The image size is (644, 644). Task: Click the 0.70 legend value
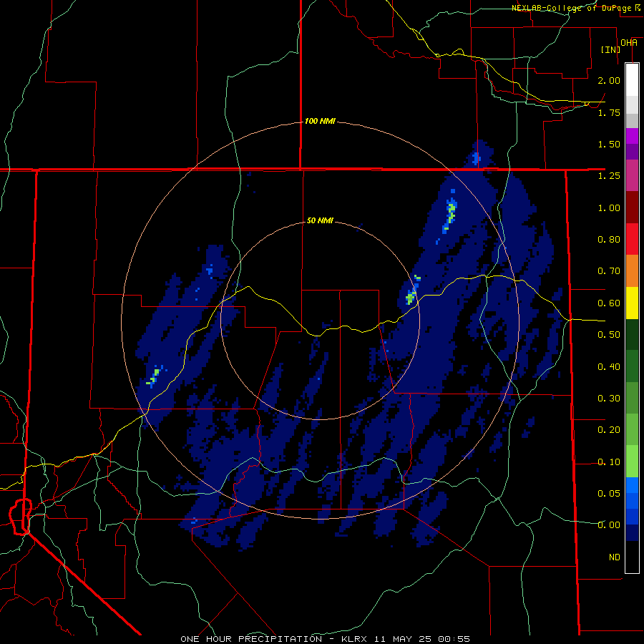coord(609,271)
